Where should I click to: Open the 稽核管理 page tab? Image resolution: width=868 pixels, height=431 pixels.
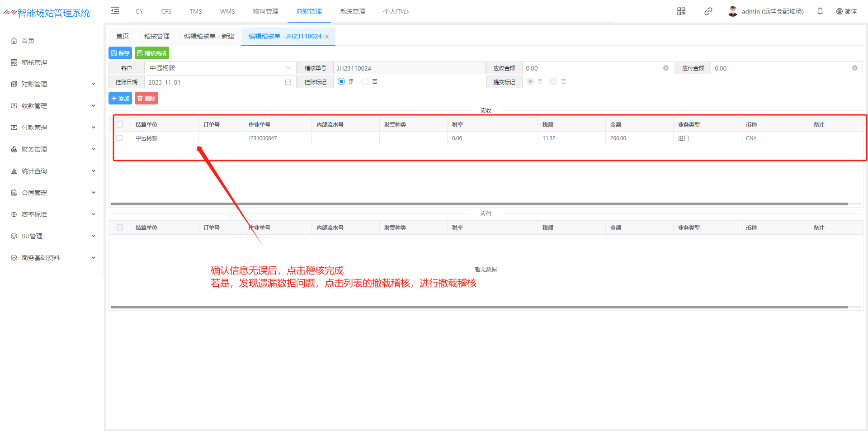coord(156,36)
